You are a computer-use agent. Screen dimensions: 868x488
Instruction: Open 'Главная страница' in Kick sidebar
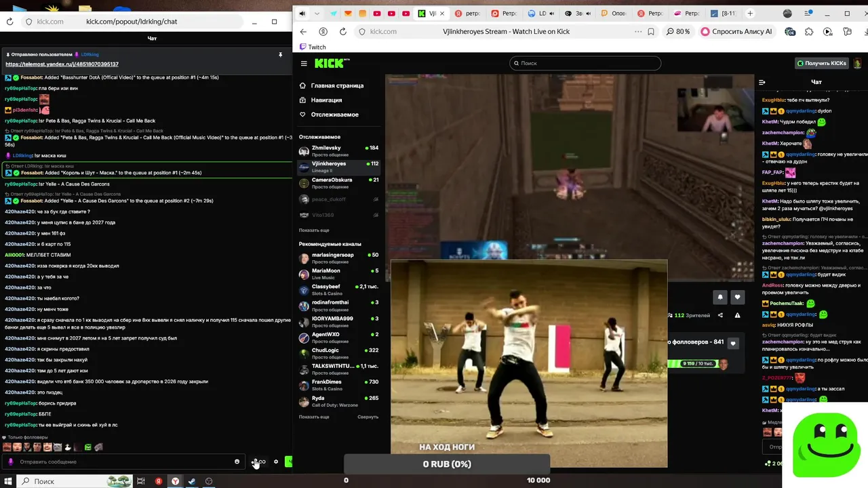pos(332,85)
